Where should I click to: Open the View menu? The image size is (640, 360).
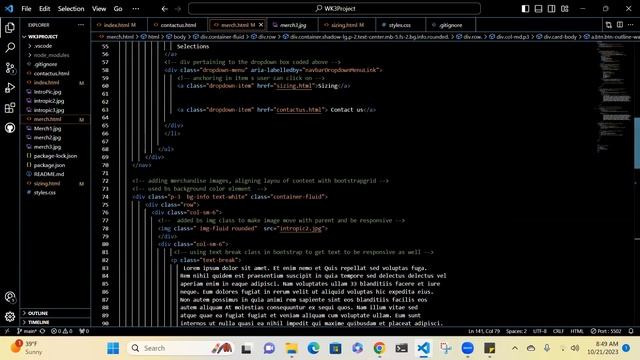[99, 9]
